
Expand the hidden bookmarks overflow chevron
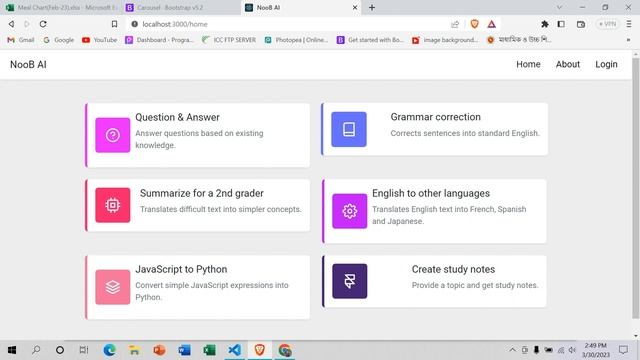[x=629, y=40]
